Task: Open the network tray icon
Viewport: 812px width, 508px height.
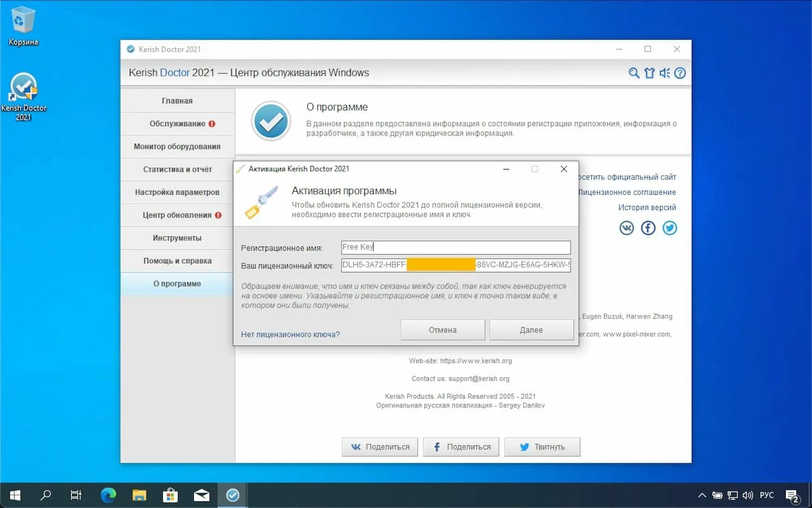Action: tap(732, 495)
